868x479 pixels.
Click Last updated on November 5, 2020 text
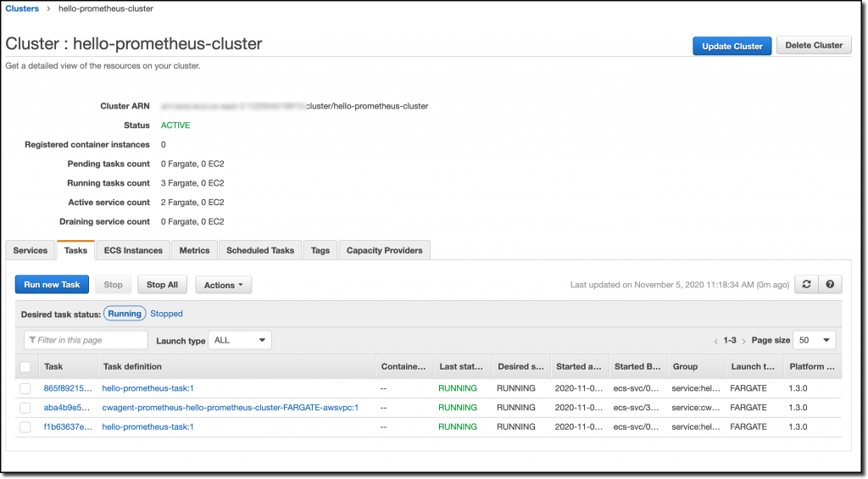[680, 285]
